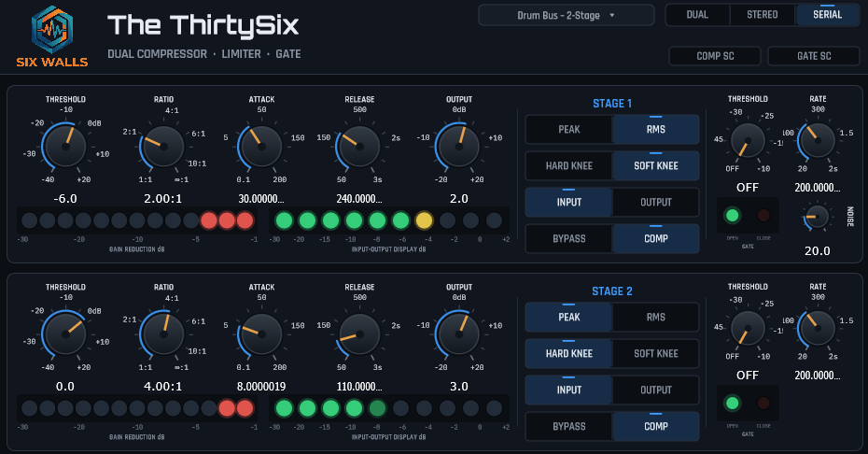Image resolution: width=868 pixels, height=454 pixels.
Task: Click Stage 2 gate CLOSE LED
Action: click(763, 403)
